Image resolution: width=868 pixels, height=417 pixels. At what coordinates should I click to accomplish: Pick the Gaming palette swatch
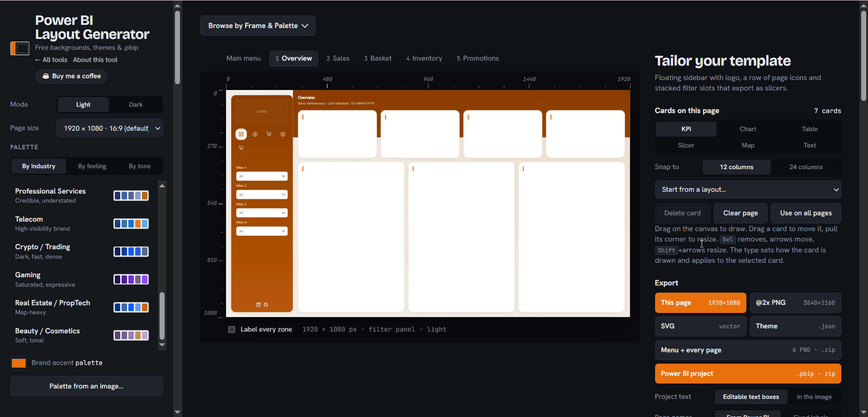(x=131, y=280)
